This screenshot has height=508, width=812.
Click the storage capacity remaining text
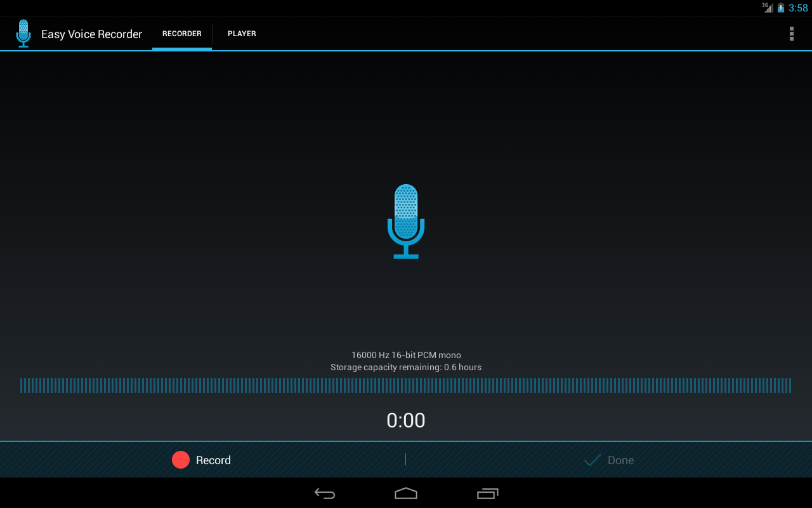[x=406, y=367]
